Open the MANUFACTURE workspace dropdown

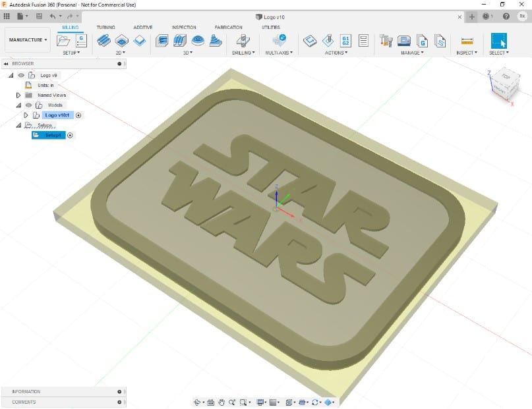click(x=28, y=40)
